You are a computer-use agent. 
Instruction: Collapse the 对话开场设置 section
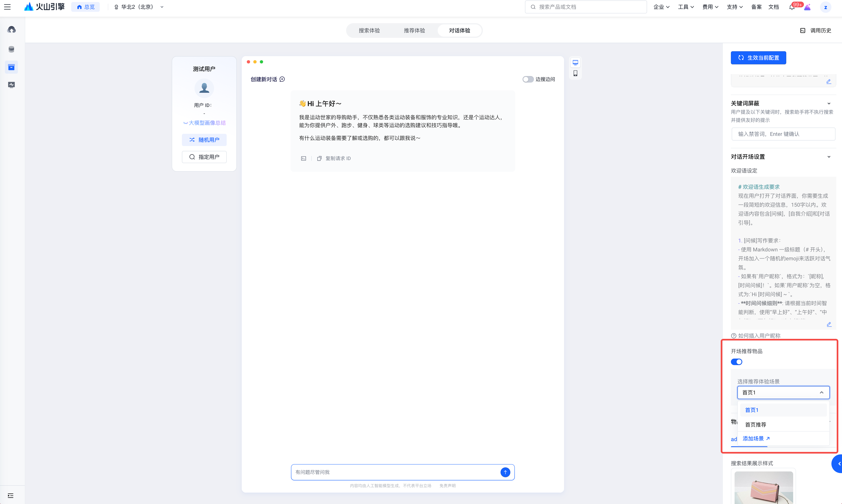tap(829, 157)
